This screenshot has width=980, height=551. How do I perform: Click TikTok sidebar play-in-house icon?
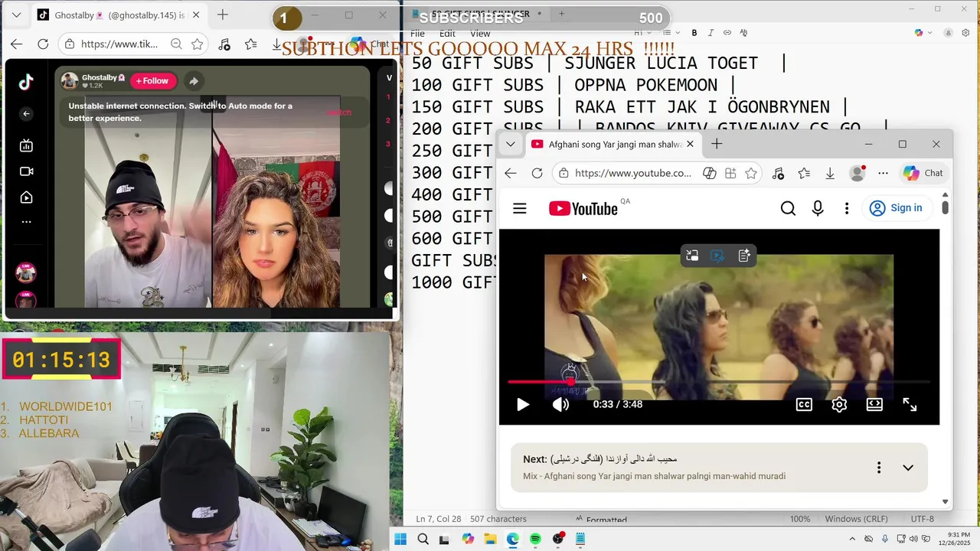coord(26,197)
